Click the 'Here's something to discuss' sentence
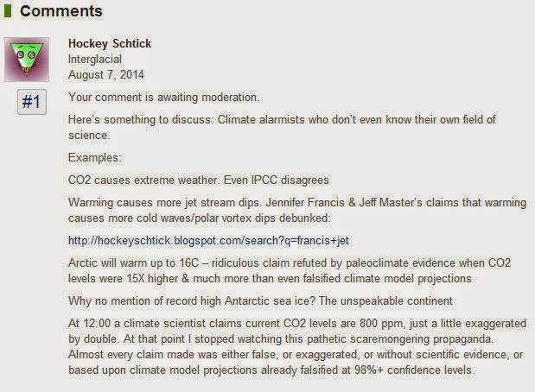The image size is (535, 392). 282,127
